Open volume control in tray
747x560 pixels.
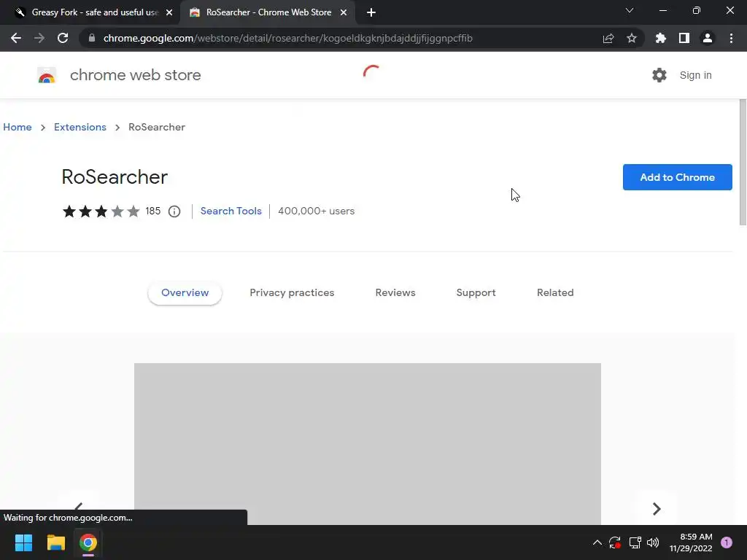pyautogui.click(x=653, y=542)
